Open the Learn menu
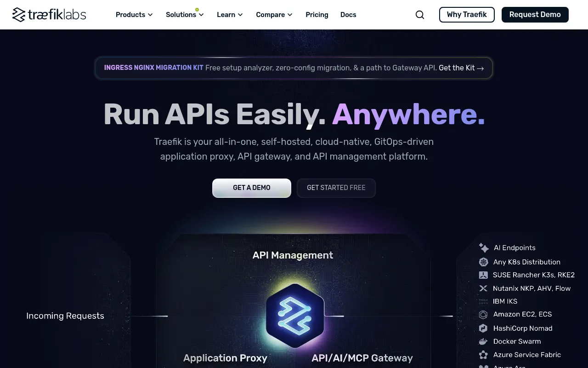Image resolution: width=588 pixels, height=368 pixels. (x=230, y=15)
